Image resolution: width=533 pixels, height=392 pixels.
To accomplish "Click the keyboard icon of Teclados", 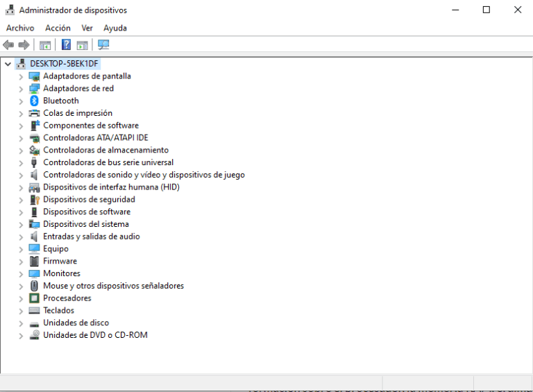I will pyautogui.click(x=34, y=310).
